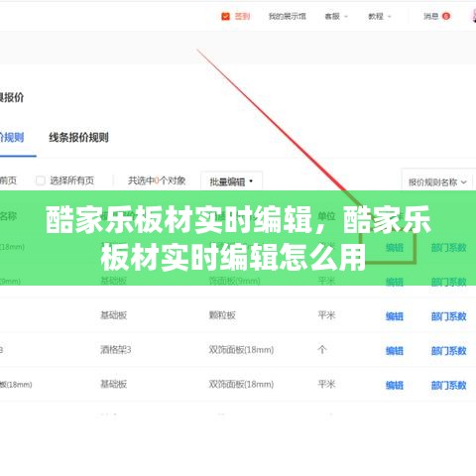476x476 pixels.
Task: Switch to the 线条报价规则 tab
Action: [78, 137]
